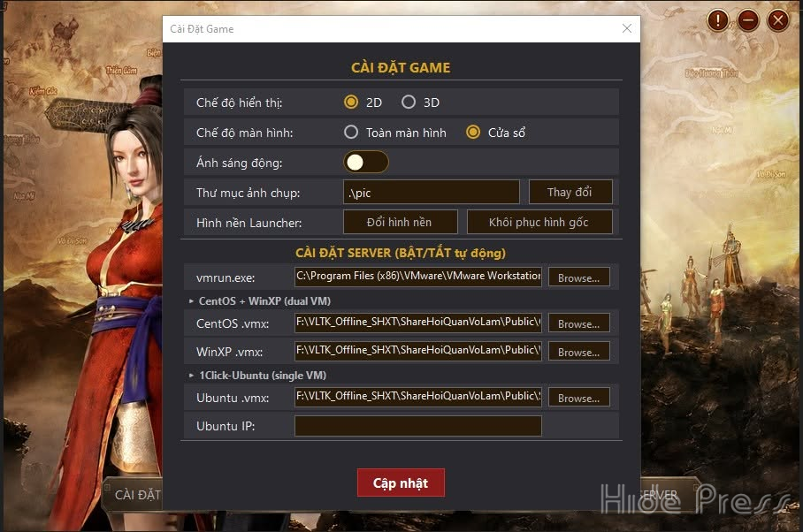803x532 pixels.
Task: Click the CentOS .vmx path field
Action: click(x=418, y=323)
